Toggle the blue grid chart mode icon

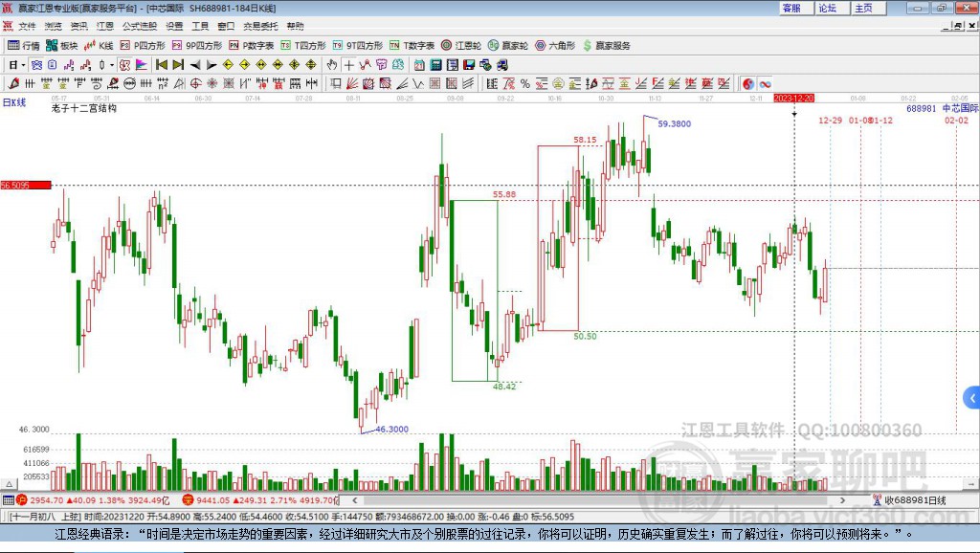tap(37, 65)
